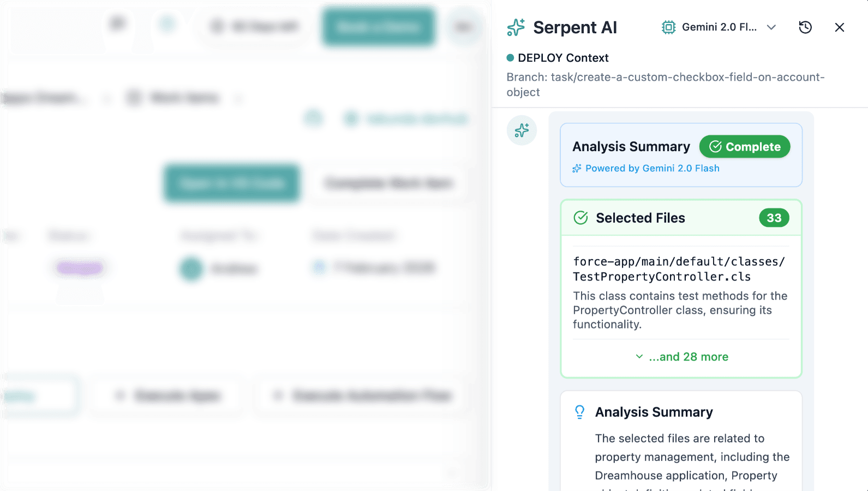
Task: Click the blurred Open in VS Code button
Action: point(232,183)
